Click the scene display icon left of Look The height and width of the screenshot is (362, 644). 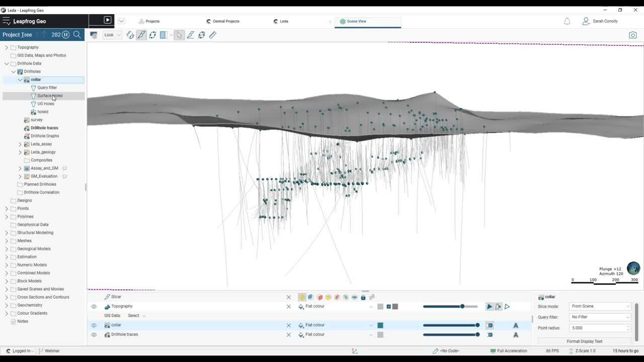click(x=94, y=35)
